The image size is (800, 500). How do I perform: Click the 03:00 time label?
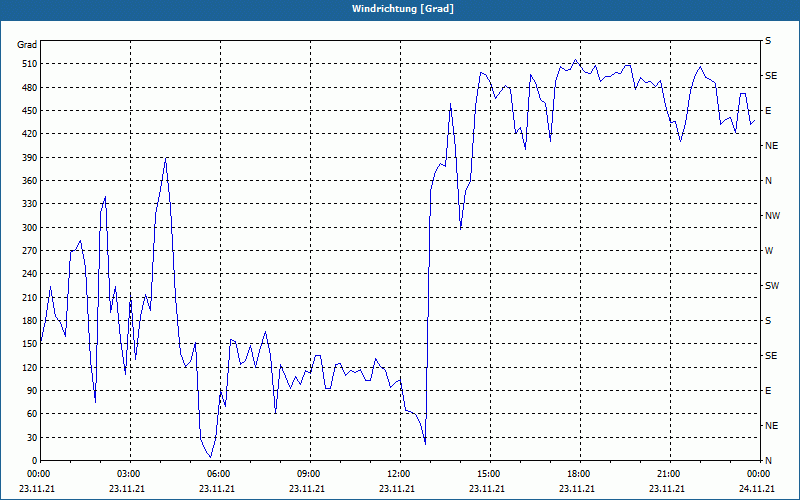127,474
